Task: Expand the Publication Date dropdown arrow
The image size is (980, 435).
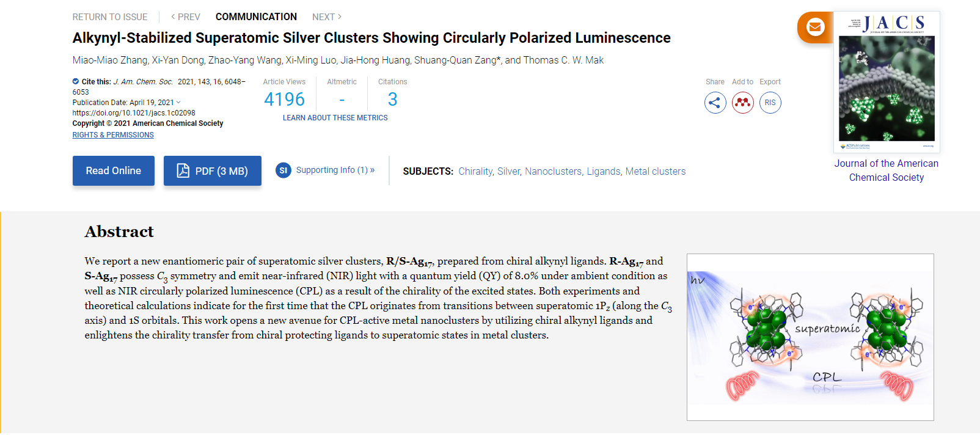Action: coord(178,103)
